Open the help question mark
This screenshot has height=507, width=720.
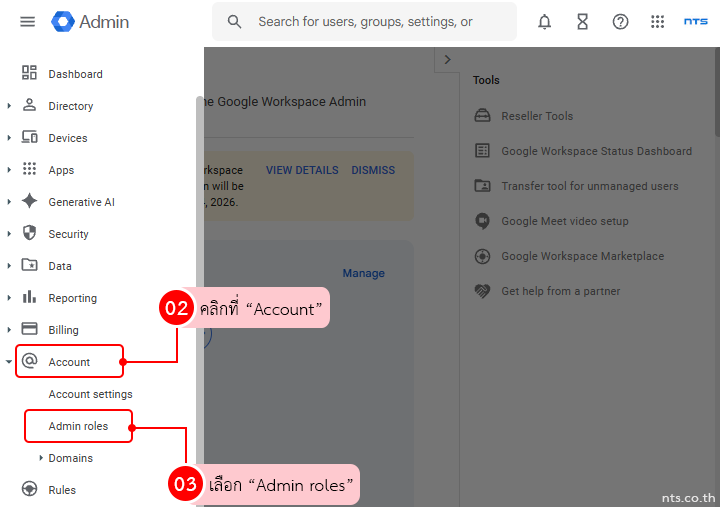coord(620,22)
